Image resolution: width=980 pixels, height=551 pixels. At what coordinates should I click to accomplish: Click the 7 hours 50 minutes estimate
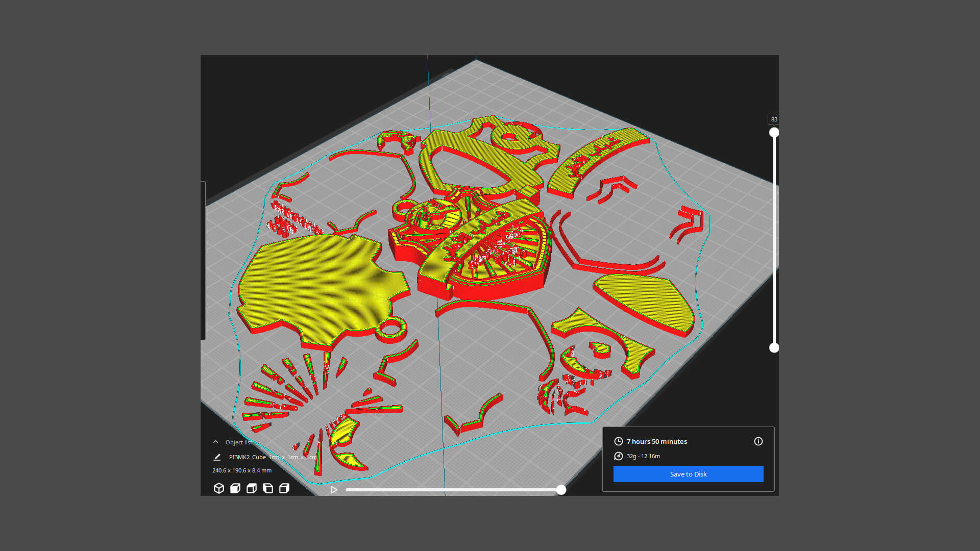tap(657, 441)
